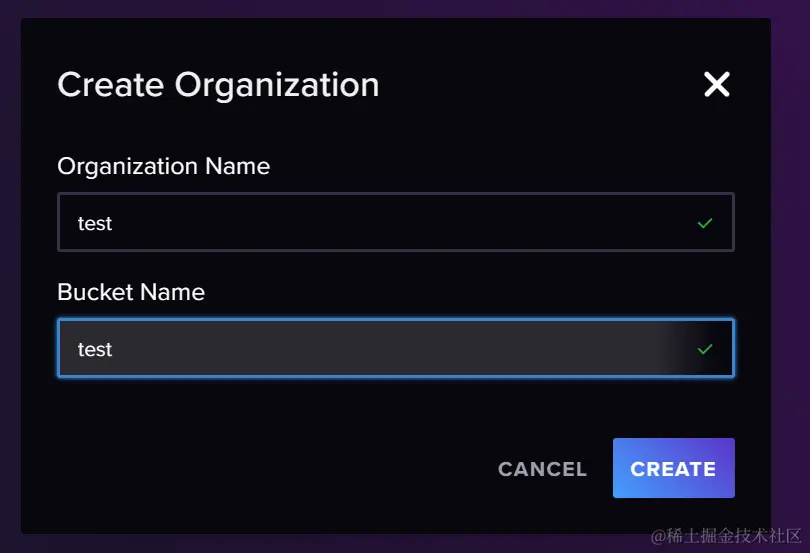This screenshot has height=553, width=810.
Task: Click the green checkmark in Organization Name field
Action: [705, 223]
